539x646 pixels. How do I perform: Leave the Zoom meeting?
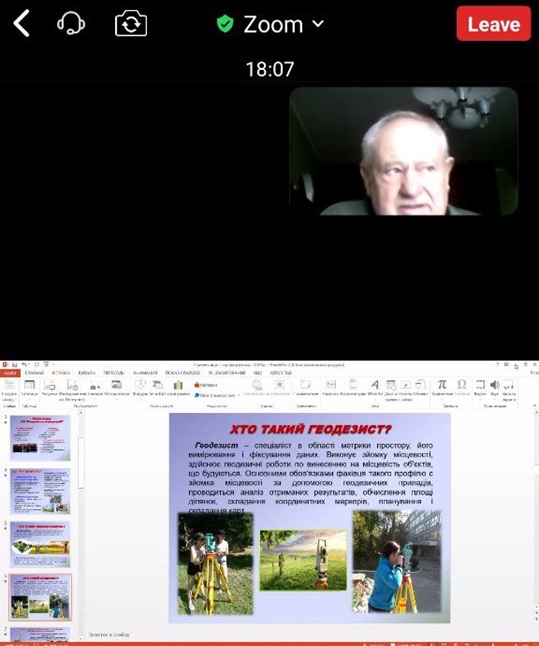(x=494, y=24)
